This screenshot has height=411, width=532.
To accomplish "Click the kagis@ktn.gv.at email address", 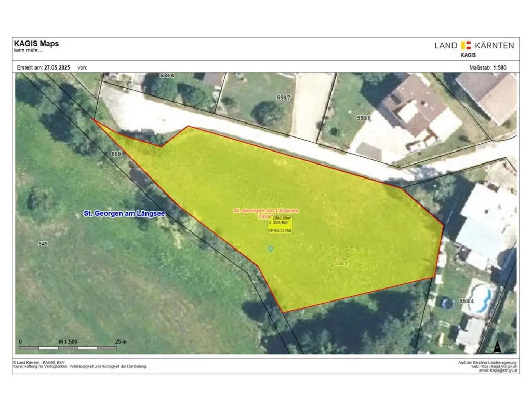I will (504, 371).
